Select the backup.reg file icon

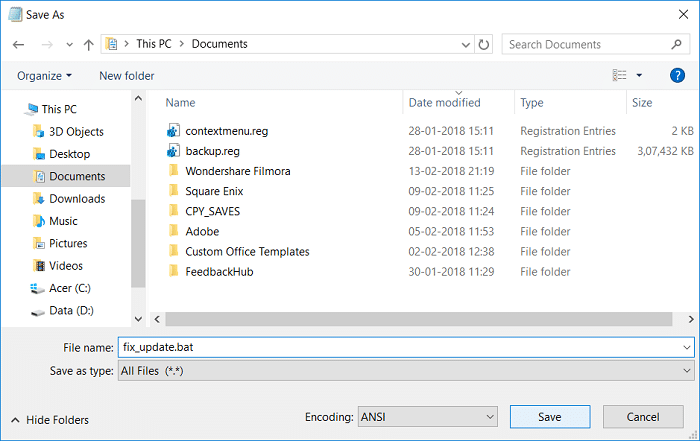click(173, 151)
